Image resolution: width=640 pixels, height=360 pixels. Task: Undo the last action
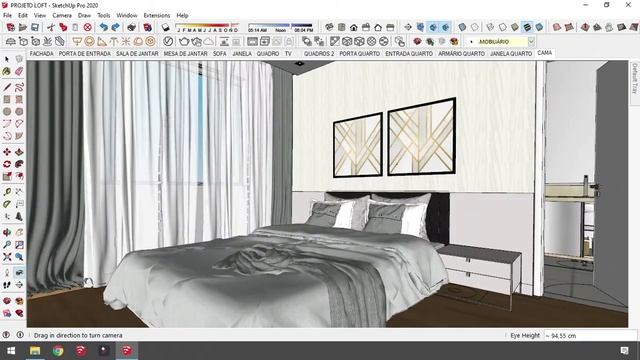tap(104, 27)
